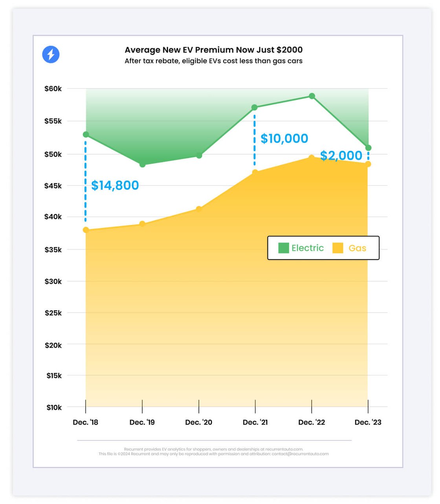Viewport: 440px width, 504px height.
Task: Click the Dec. '21 x-axis label
Action: click(255, 422)
